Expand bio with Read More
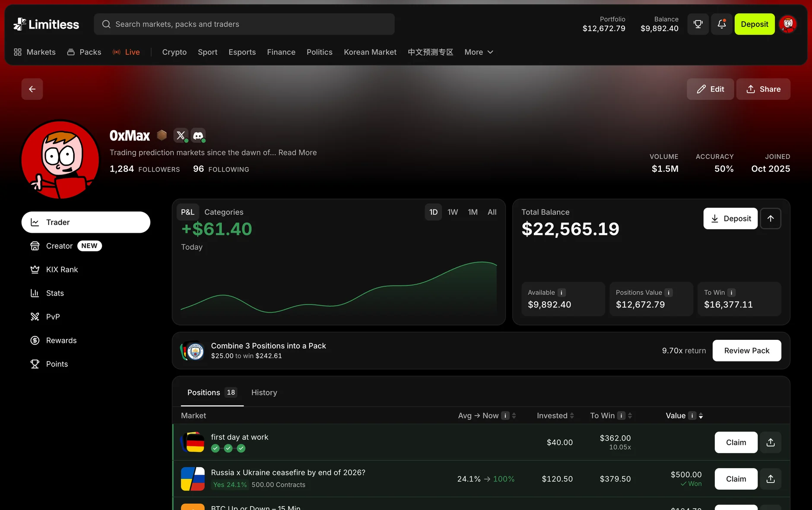 [297, 152]
